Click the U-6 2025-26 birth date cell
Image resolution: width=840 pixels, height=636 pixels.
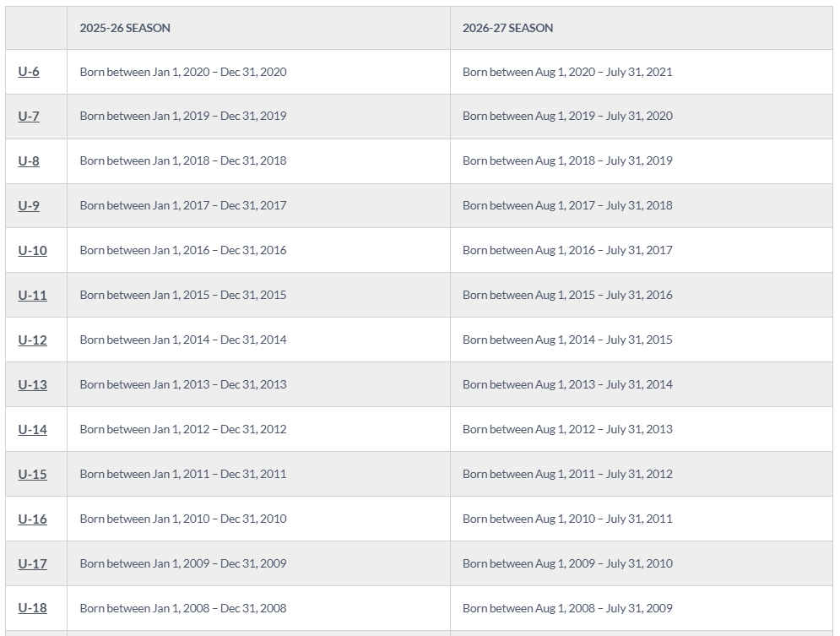coord(183,72)
